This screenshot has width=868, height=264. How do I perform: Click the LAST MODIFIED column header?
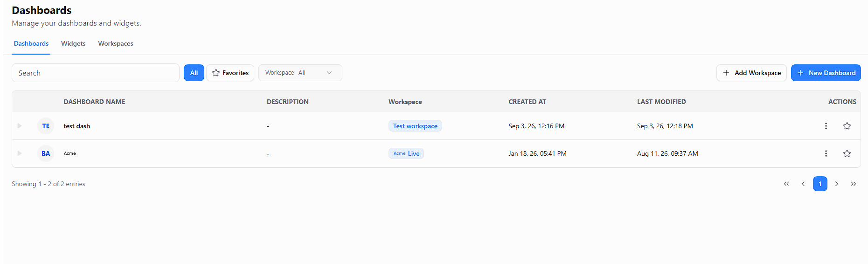click(661, 102)
